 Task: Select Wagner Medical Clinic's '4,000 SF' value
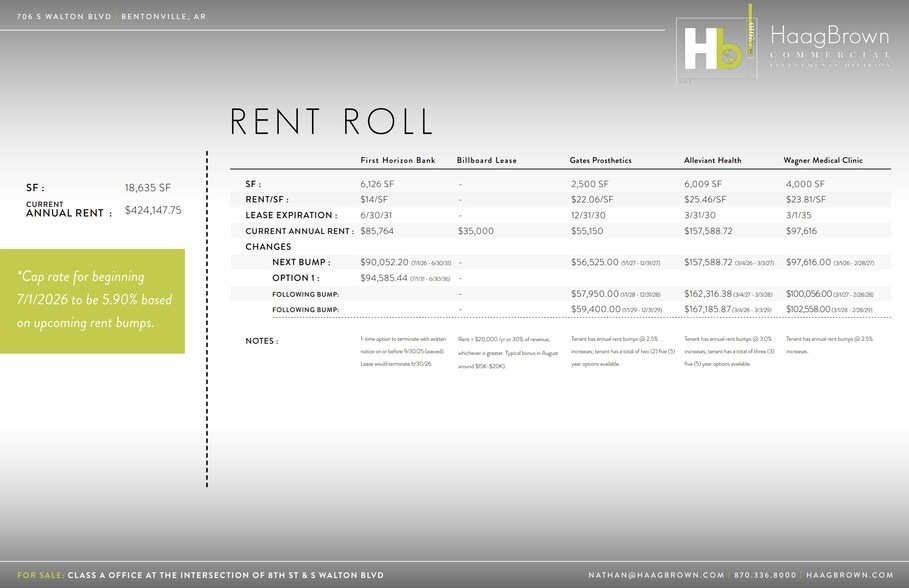(x=805, y=184)
